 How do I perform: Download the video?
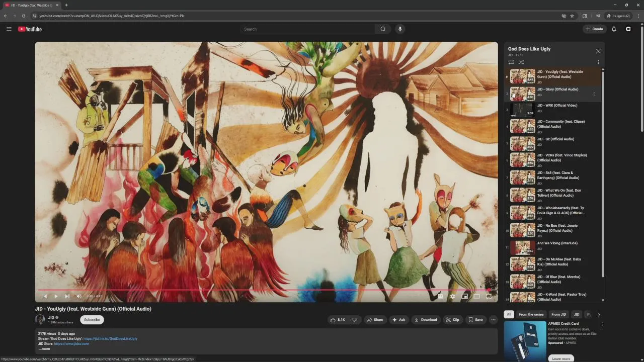tap(426, 320)
